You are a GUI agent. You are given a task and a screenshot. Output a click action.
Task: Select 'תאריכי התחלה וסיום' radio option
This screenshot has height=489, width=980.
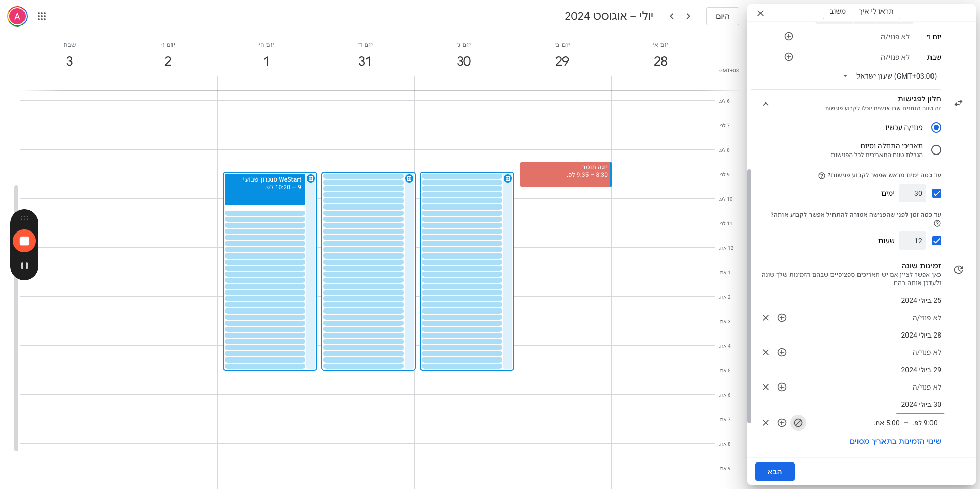tap(936, 150)
